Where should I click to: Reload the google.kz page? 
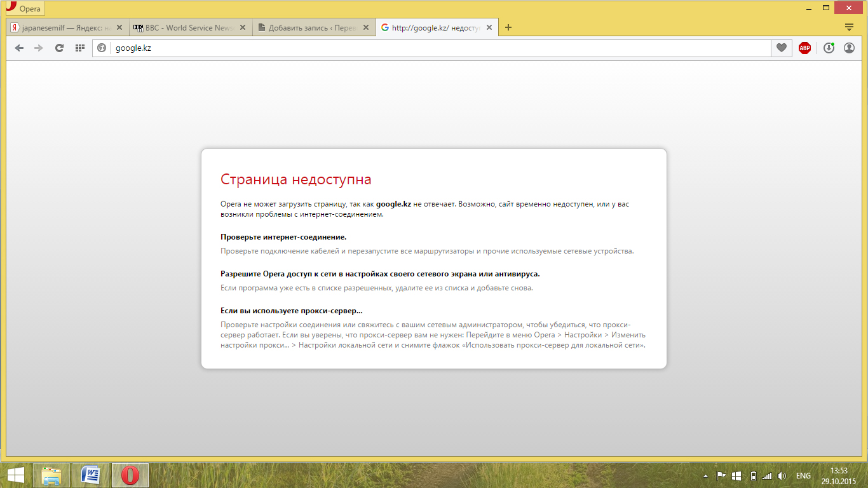[59, 48]
